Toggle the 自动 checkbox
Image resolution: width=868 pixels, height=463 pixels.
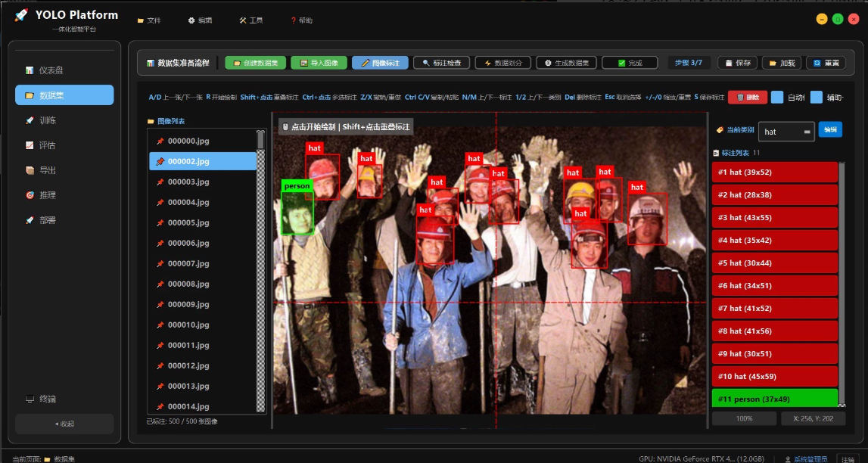pos(777,98)
